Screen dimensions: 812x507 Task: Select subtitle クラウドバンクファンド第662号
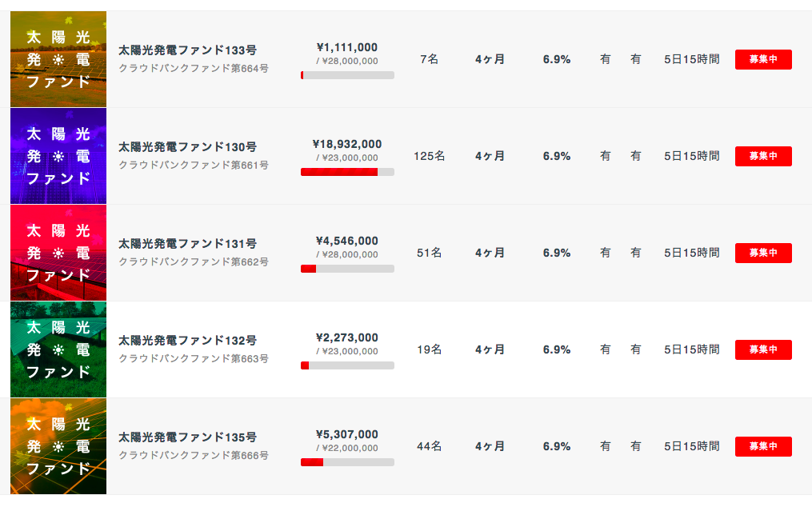click(194, 262)
